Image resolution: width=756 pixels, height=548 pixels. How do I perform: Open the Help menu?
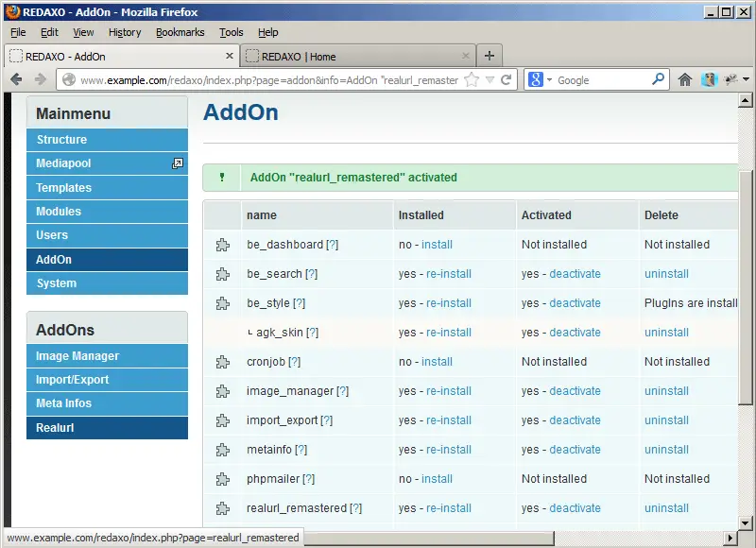268,32
